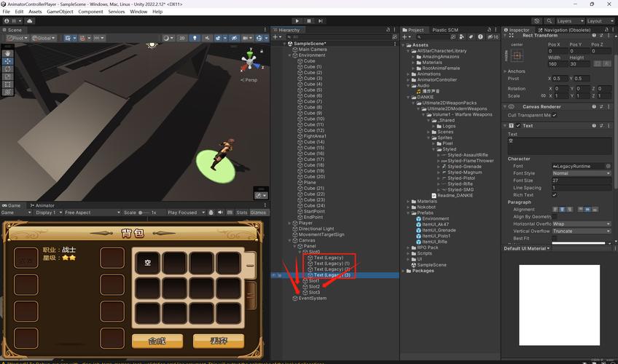Select the Transform tool in Scene view
This screenshot has width=618, height=364.
coord(8,92)
